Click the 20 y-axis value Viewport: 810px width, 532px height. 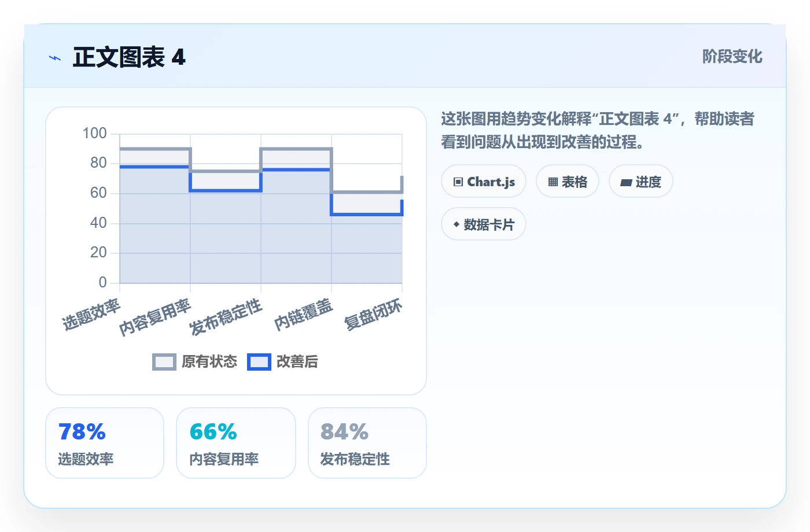point(99,253)
